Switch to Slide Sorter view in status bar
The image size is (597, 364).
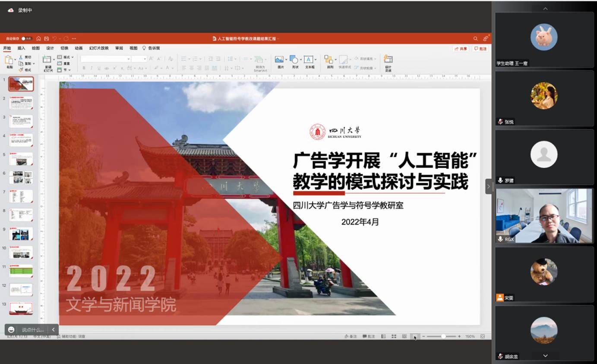coord(393,336)
